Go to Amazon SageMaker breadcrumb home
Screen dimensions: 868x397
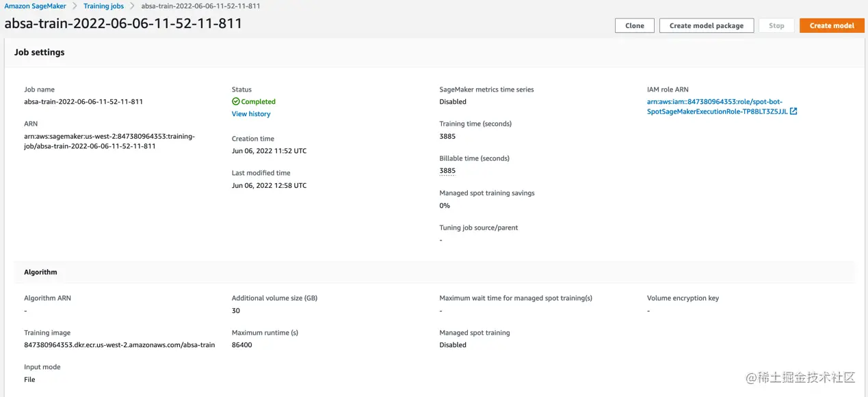[x=35, y=6]
